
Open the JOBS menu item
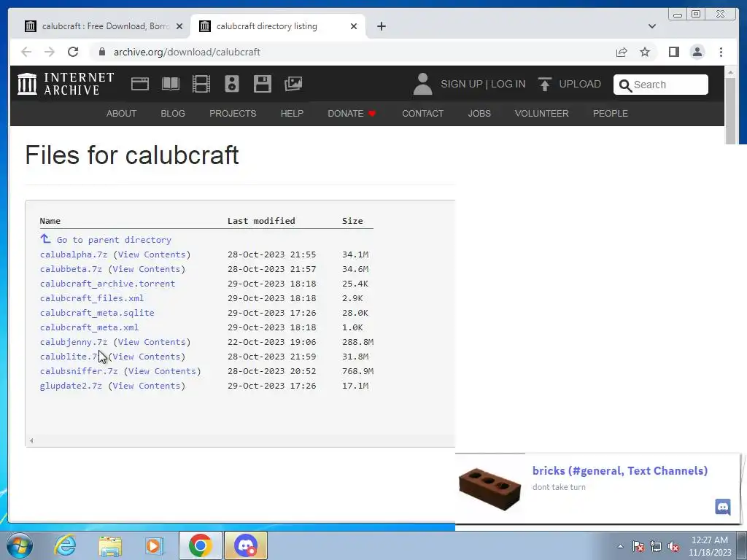(x=479, y=113)
